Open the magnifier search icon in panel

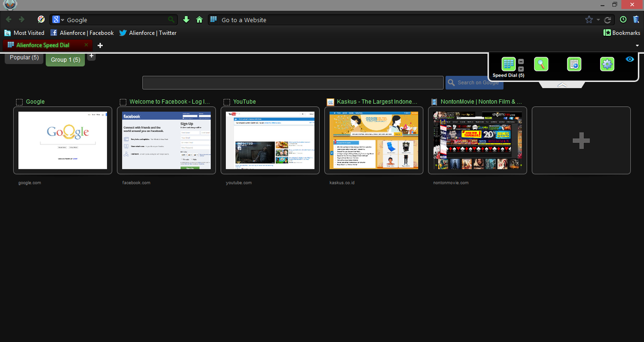[541, 64]
